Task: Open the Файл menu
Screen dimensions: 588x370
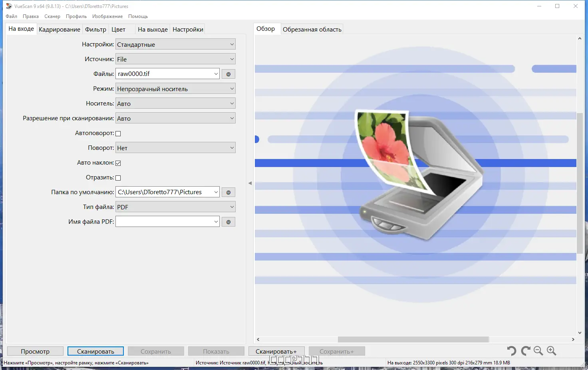Action: [11, 16]
